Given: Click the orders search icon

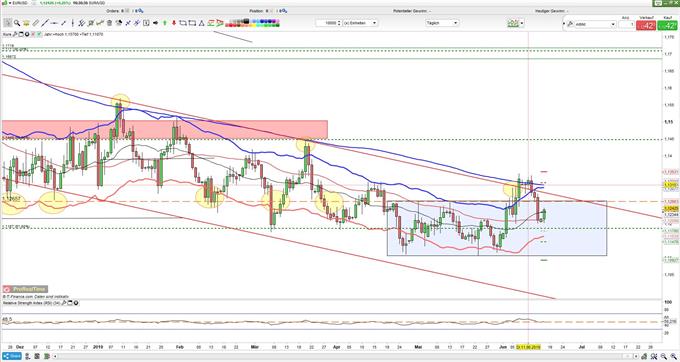Looking at the screenshot, I should pos(141,11).
